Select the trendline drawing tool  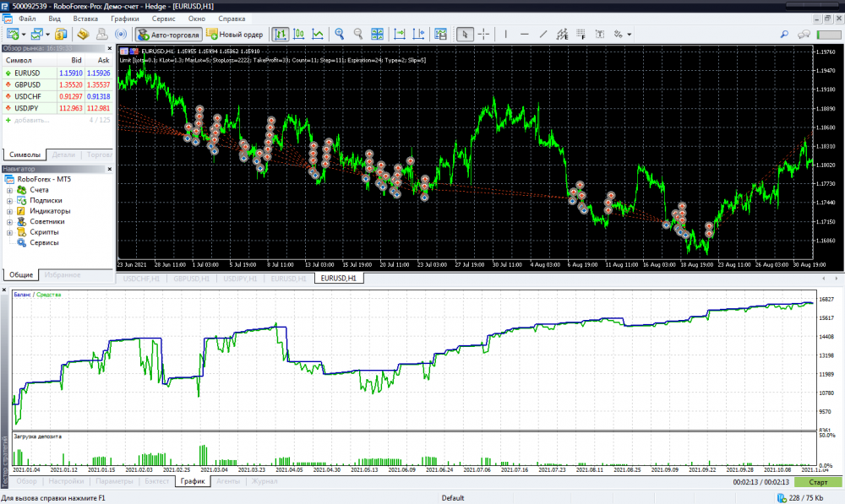(x=542, y=35)
